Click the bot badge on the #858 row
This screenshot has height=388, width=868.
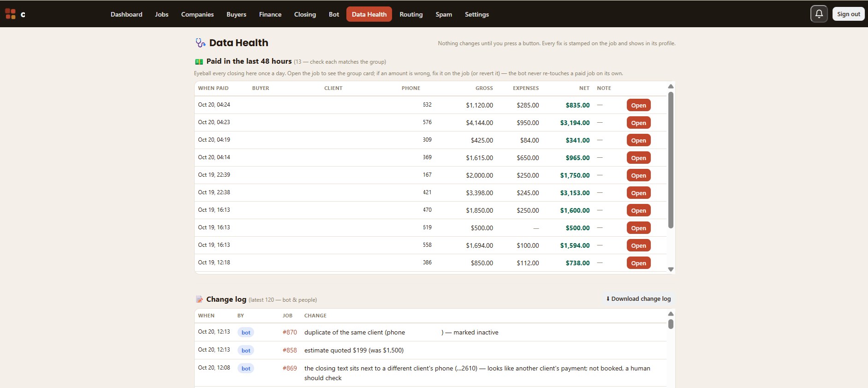pyautogui.click(x=246, y=350)
